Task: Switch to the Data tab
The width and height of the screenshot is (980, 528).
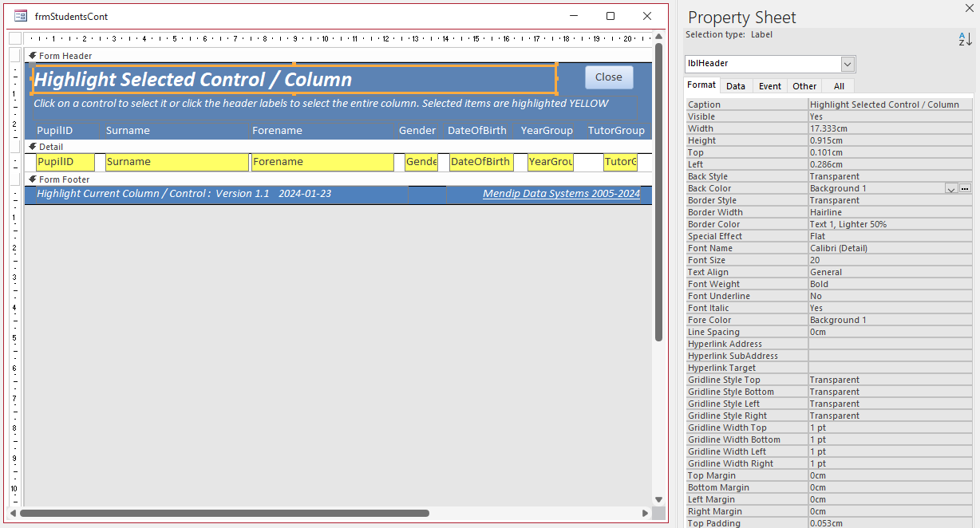Action: [x=736, y=86]
